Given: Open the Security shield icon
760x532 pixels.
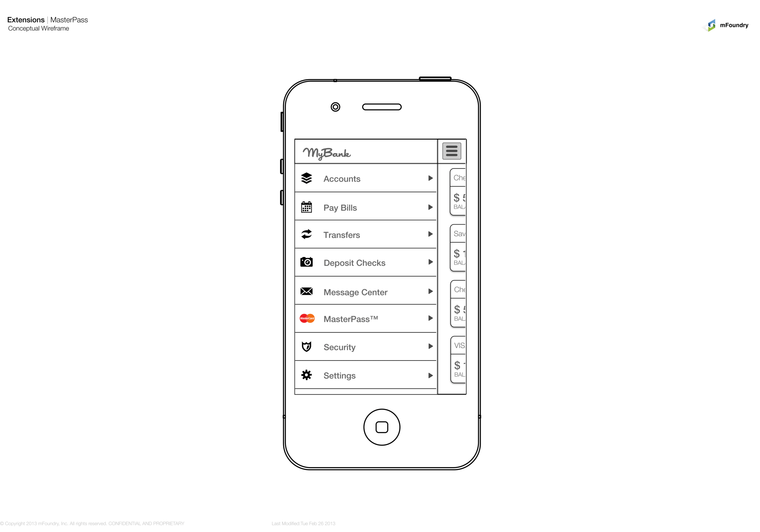Looking at the screenshot, I should click(307, 347).
